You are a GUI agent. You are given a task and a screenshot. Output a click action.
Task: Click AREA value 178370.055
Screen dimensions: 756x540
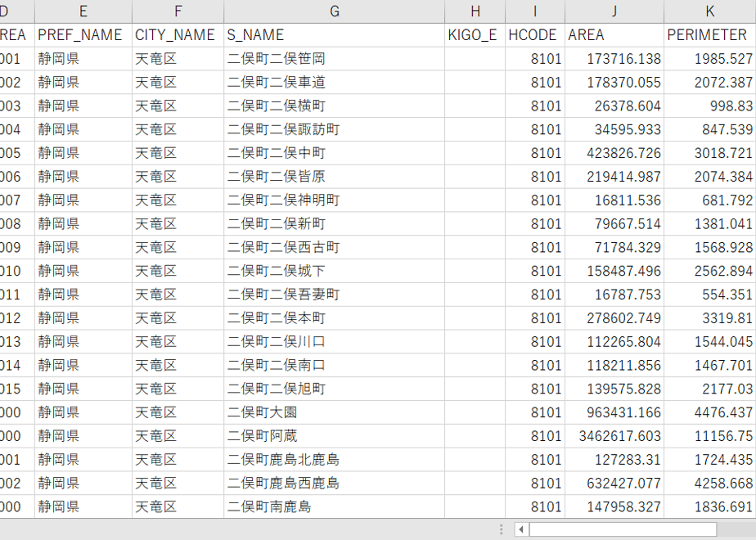click(x=614, y=83)
